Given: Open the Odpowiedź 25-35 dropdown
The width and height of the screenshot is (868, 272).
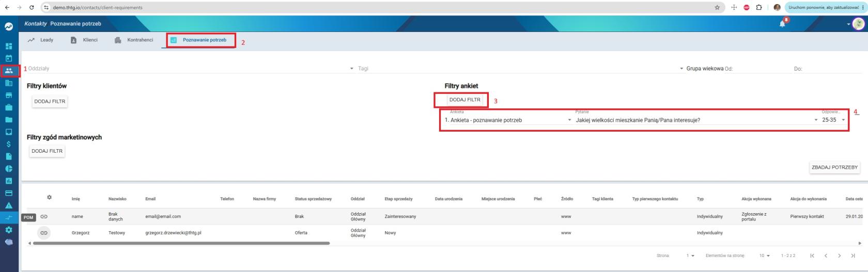Looking at the screenshot, I should (x=833, y=120).
